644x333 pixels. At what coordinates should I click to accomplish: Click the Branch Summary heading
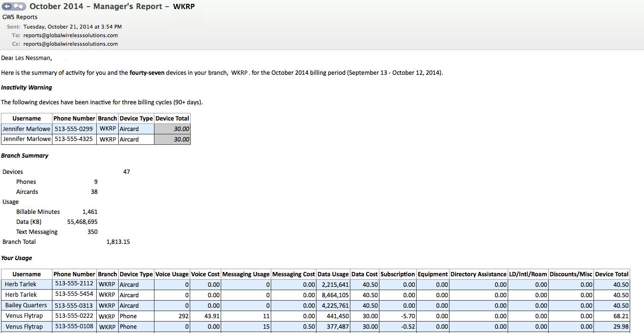tap(25, 156)
